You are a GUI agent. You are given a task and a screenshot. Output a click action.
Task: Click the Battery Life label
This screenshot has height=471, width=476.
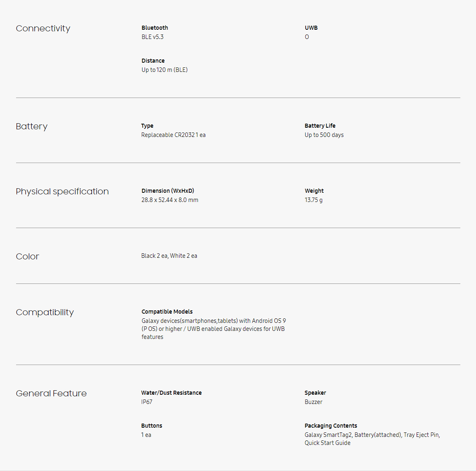click(x=320, y=126)
